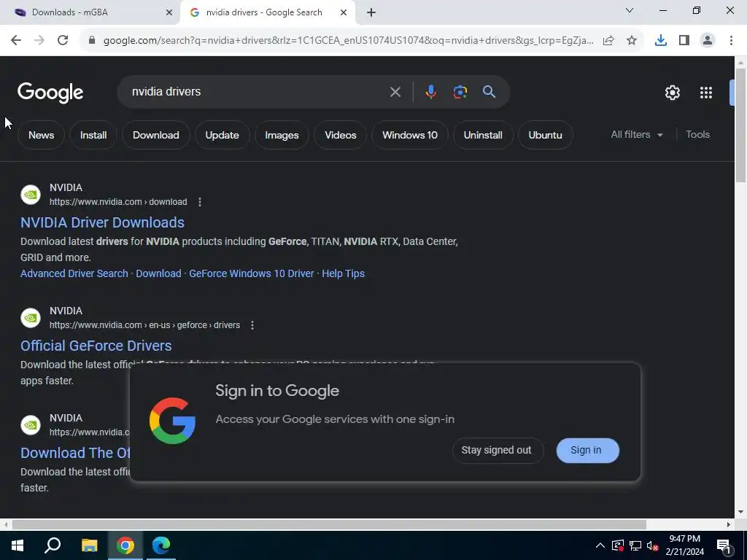The height and width of the screenshot is (560, 747).
Task: Go back using the browser back arrow
Action: 16,41
